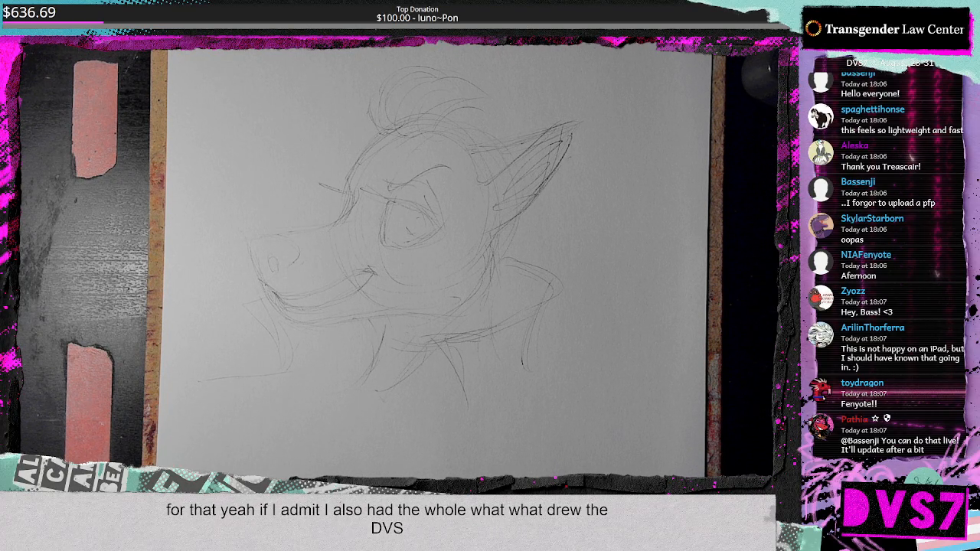Click the @Bassenji mention in Pathia's message
Image resolution: width=980 pixels, height=551 pixels.
[861, 440]
